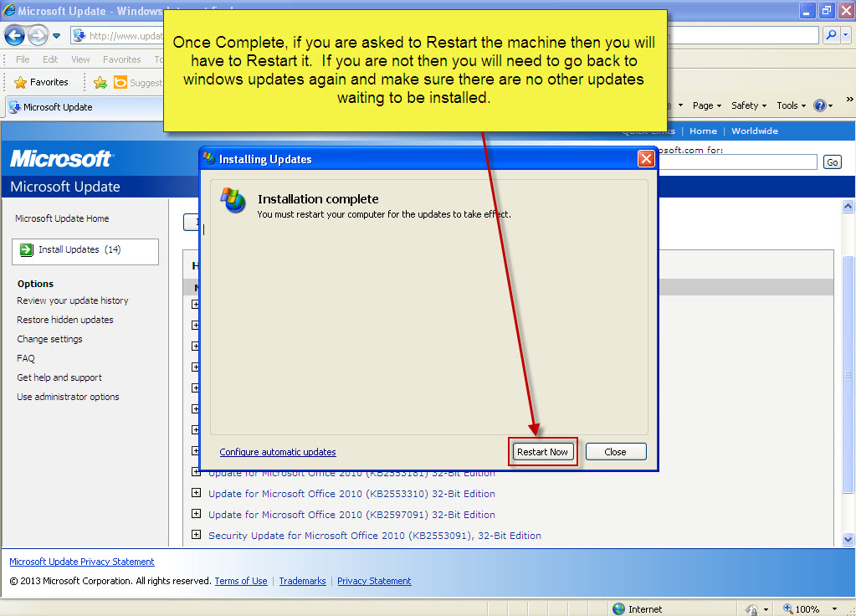Open footer Privacy Statement link
Viewport: 856px width, 616px height.
click(x=374, y=581)
